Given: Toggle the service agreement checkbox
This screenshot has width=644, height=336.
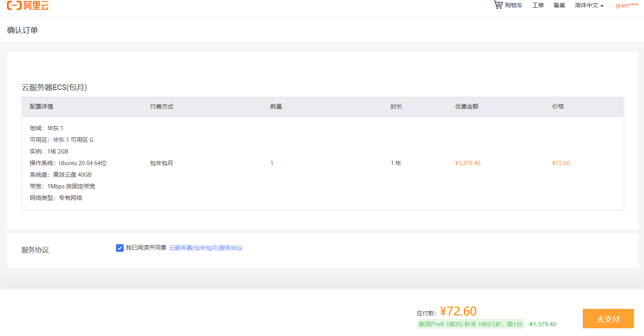Looking at the screenshot, I should [x=120, y=248].
